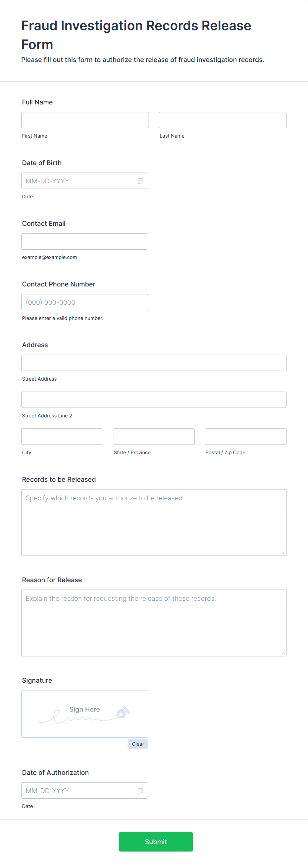308x868 pixels.
Task: Click the Street Address input
Action: tap(154, 363)
